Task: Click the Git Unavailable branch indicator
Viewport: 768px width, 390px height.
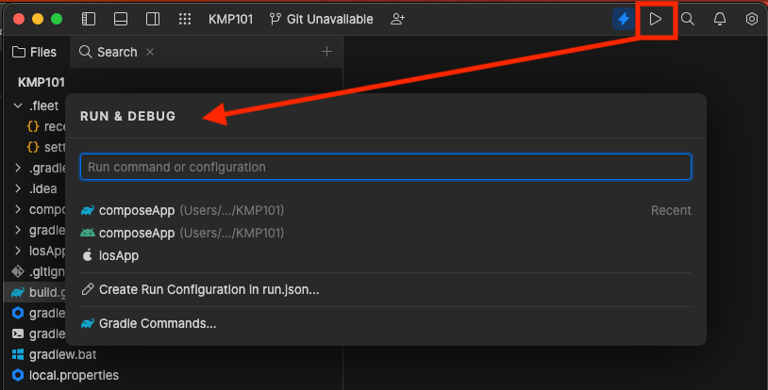Action: click(x=321, y=19)
